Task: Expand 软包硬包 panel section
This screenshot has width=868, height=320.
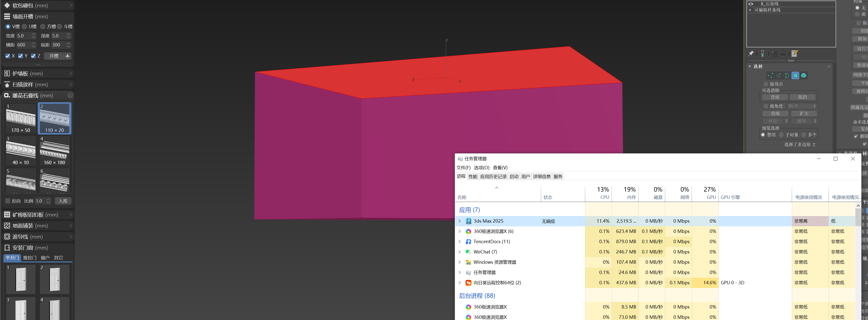Action: click(x=70, y=6)
